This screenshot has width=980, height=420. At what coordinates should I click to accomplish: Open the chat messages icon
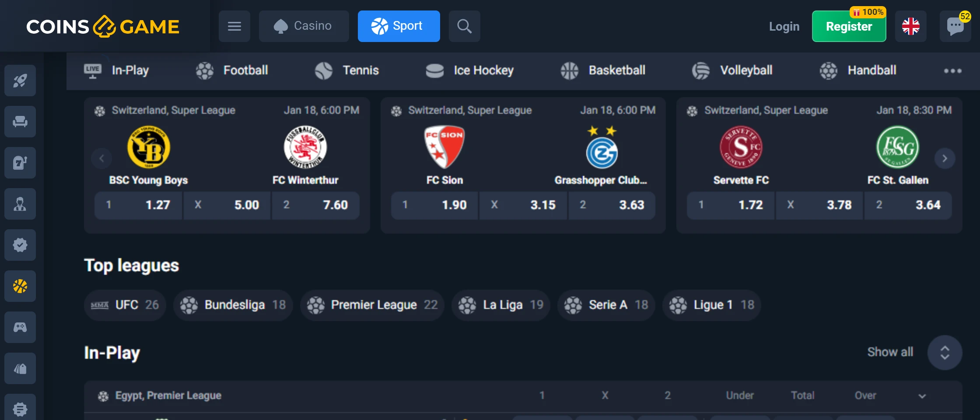click(x=955, y=26)
